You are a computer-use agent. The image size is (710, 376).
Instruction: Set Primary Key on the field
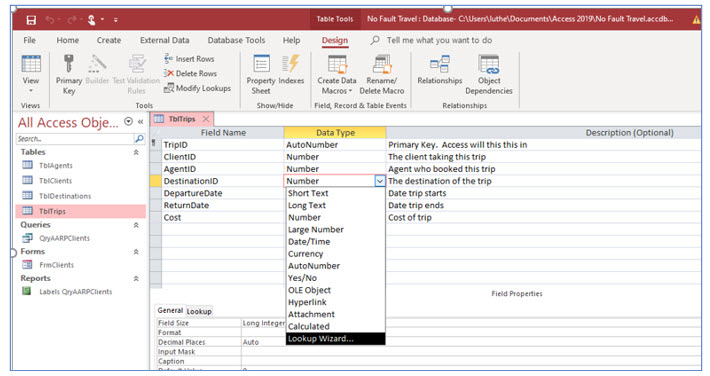tap(69, 75)
